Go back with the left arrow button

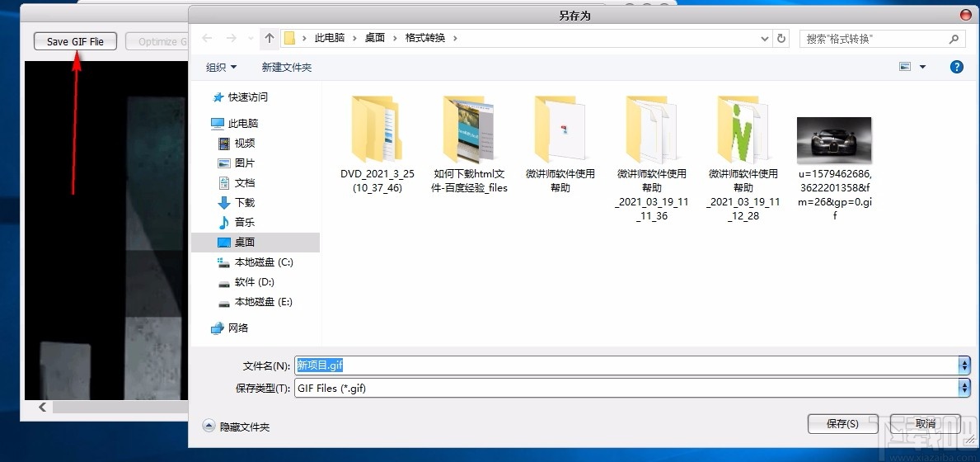(x=207, y=38)
